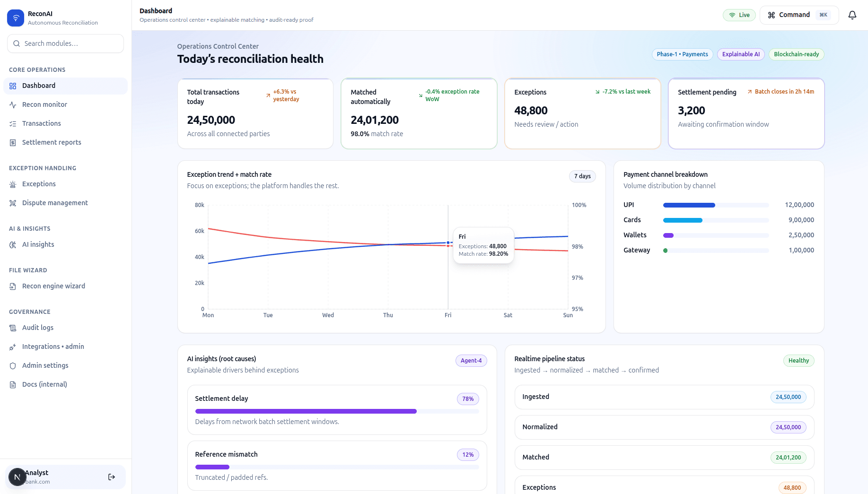Click the Normalized pipeline row
This screenshot has height=494, width=868.
pos(664,427)
